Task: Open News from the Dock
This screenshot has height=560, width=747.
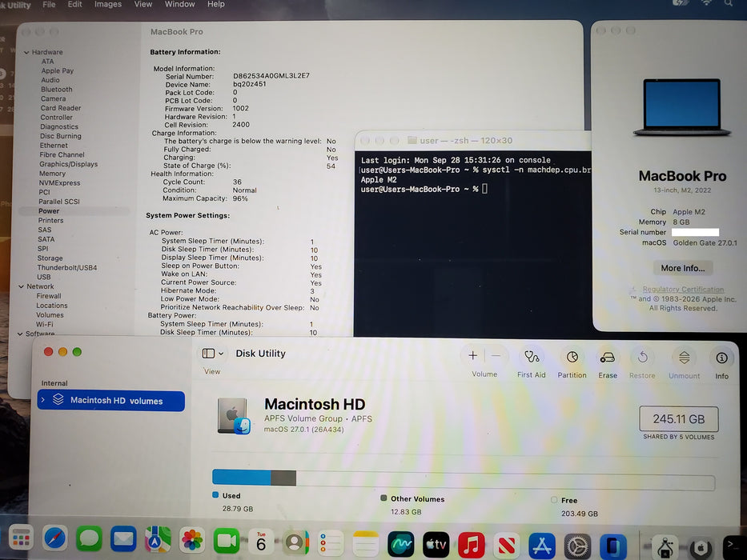Action: [507, 546]
